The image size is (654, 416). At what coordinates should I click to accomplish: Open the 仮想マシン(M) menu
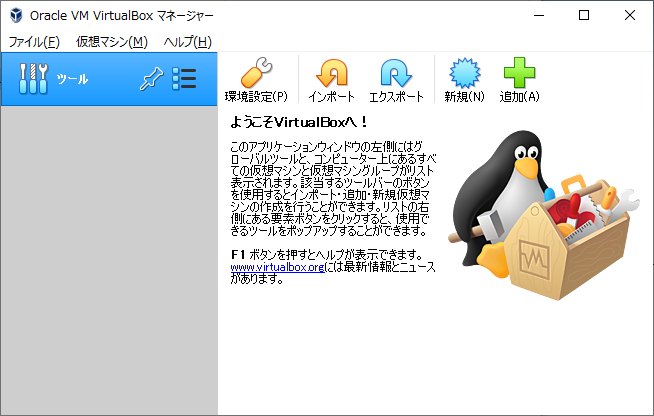point(112,42)
